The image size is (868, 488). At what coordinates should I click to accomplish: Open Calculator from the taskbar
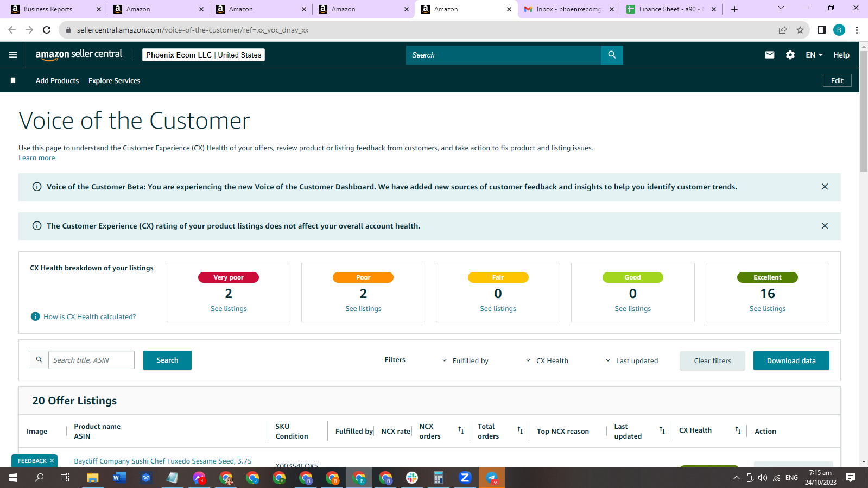click(x=439, y=478)
